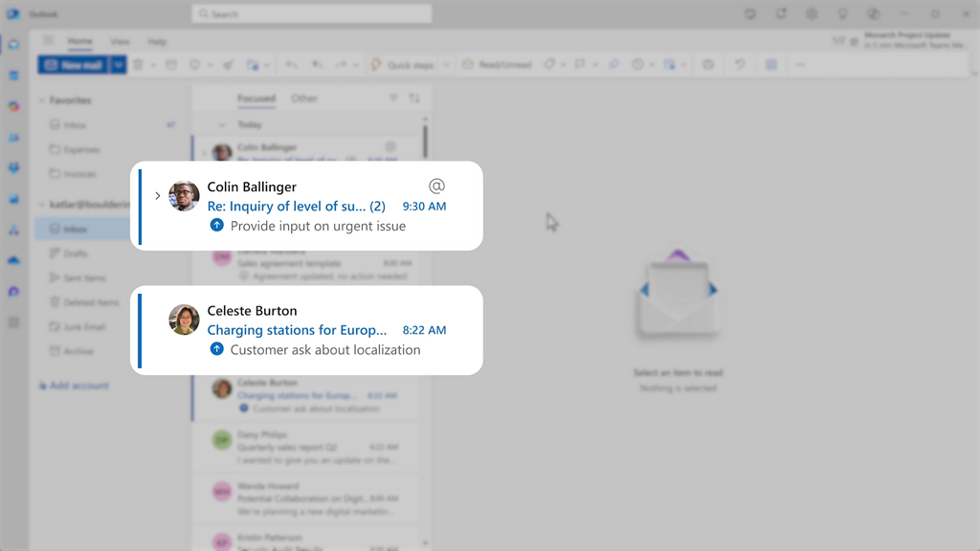Open the three-dot More options in toolbar
Viewport: 980px width, 551px height.
[x=800, y=64]
